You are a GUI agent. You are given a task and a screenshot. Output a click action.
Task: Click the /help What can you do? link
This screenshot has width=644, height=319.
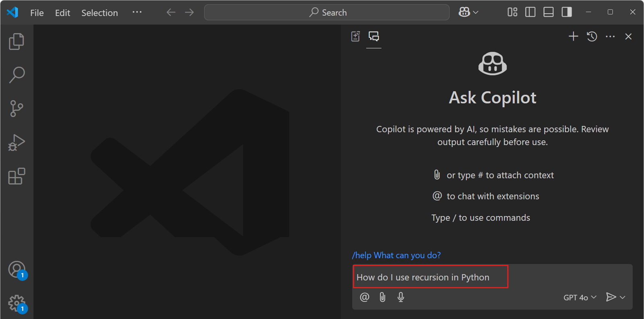[396, 255]
